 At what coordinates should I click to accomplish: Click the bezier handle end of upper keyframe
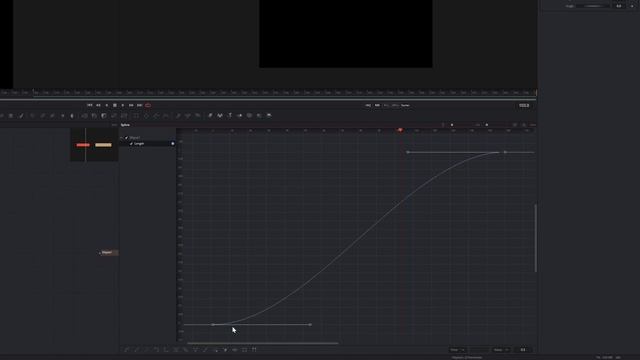coord(408,152)
